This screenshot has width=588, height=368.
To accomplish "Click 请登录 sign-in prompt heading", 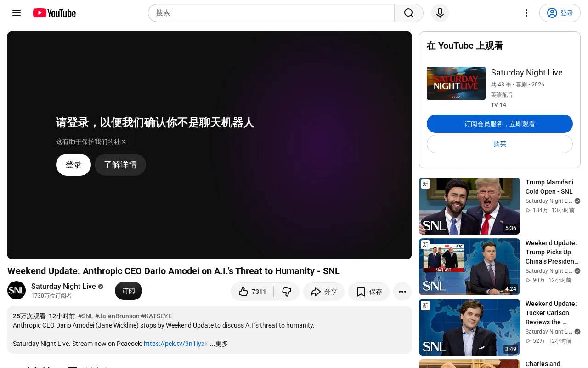I will (155, 122).
